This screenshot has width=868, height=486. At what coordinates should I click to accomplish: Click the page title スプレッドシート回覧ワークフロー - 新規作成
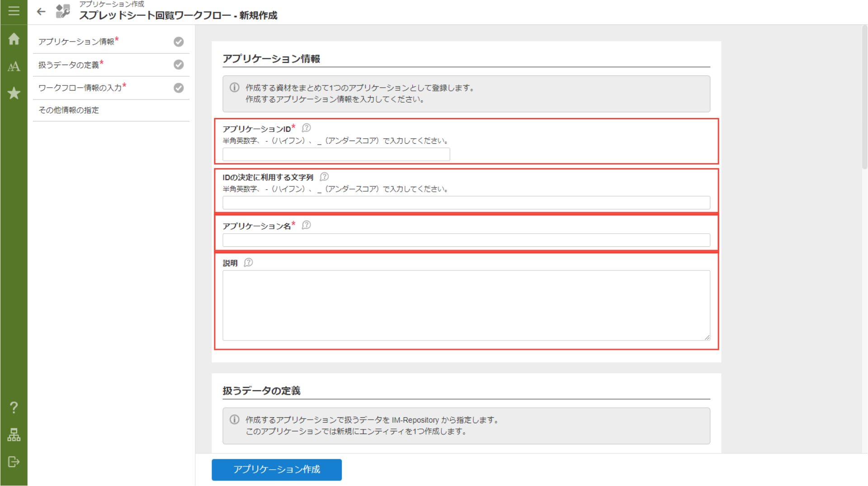[x=178, y=15]
